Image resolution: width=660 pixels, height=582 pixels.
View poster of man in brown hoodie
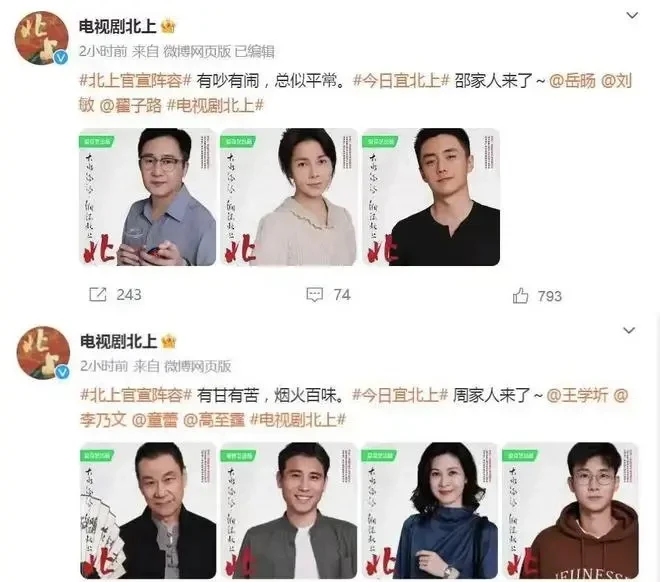[x=571, y=510]
